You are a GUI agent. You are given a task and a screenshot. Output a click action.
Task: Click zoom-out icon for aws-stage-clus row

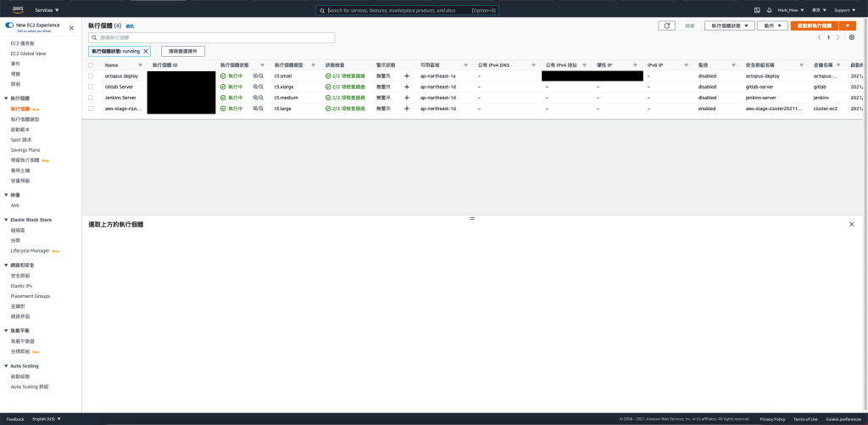coord(261,109)
